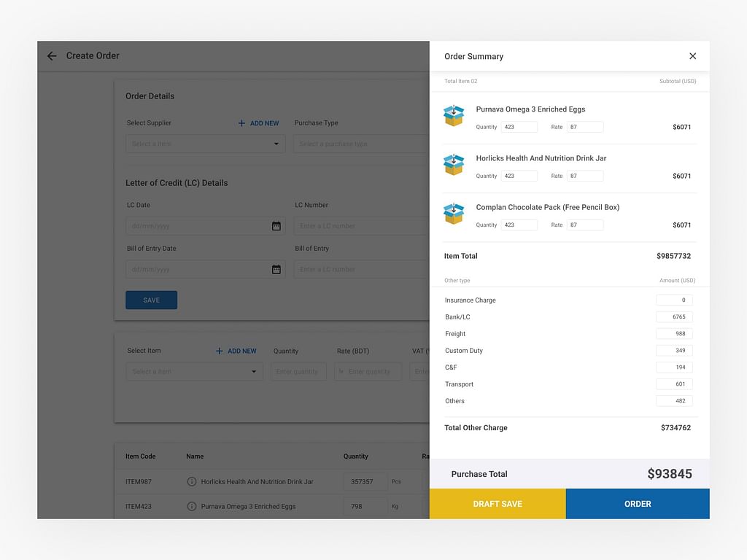Screen dimensions: 747x560
Task: Click the Complan Chocolate Pack box icon
Action: tap(454, 214)
